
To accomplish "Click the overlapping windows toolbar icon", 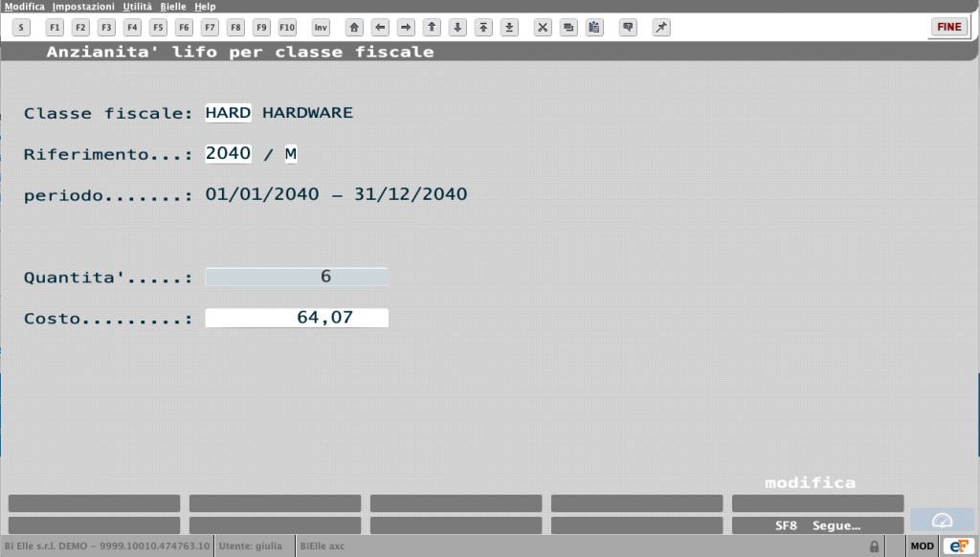I will click(x=568, y=28).
